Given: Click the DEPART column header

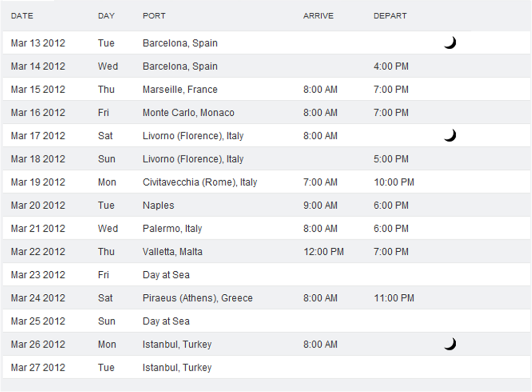Looking at the screenshot, I should 390,16.
